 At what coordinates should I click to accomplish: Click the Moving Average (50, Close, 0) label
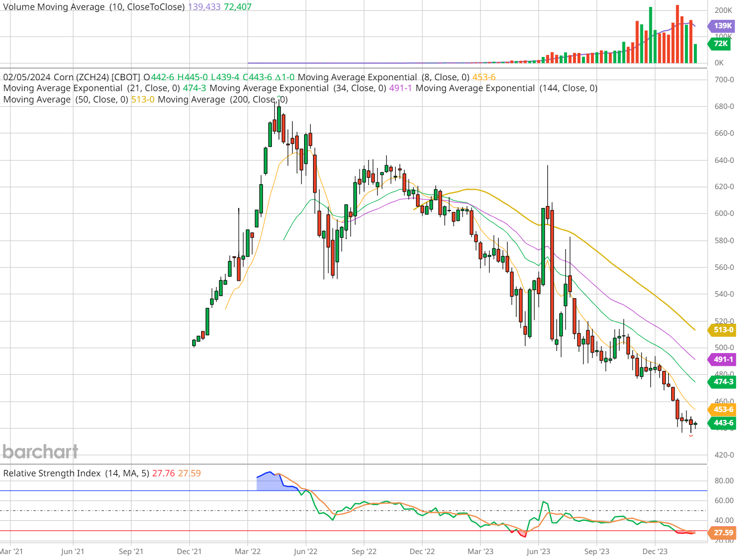tap(65, 100)
